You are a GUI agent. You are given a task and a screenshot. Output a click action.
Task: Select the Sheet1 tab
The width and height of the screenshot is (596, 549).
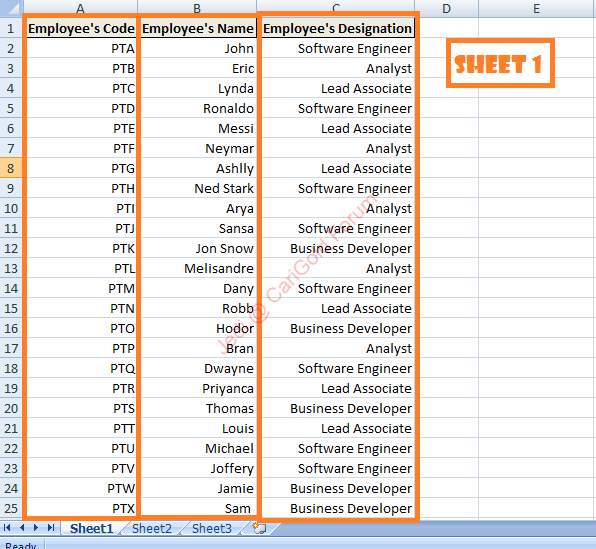click(91, 528)
